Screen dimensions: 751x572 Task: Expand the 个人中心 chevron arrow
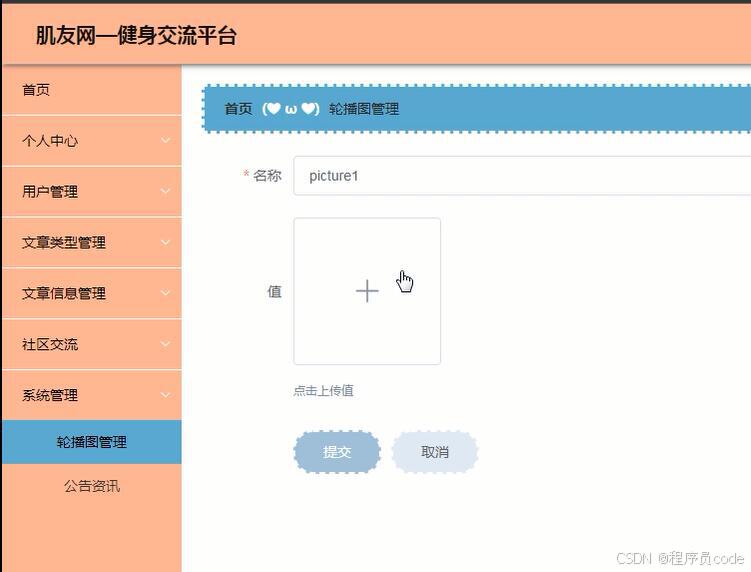pos(165,140)
